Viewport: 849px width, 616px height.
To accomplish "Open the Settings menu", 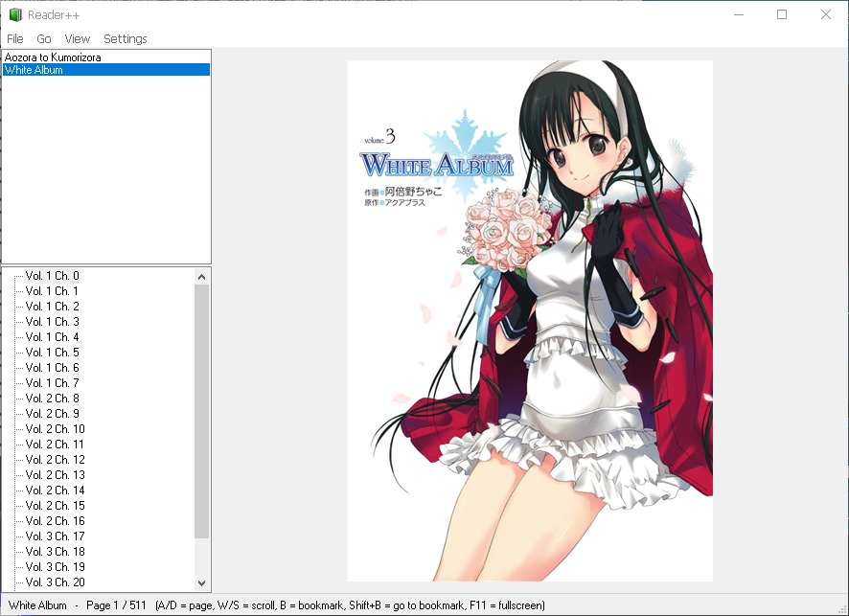I will tap(126, 39).
